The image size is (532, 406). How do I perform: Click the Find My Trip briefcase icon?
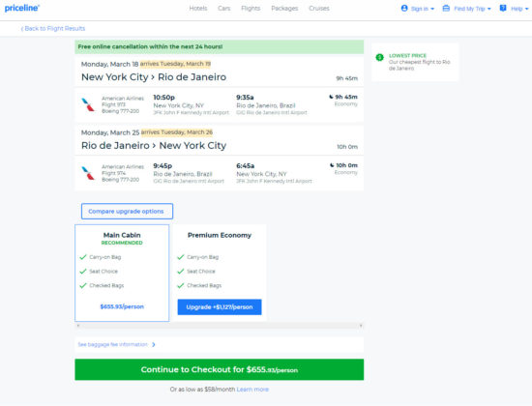click(x=446, y=8)
